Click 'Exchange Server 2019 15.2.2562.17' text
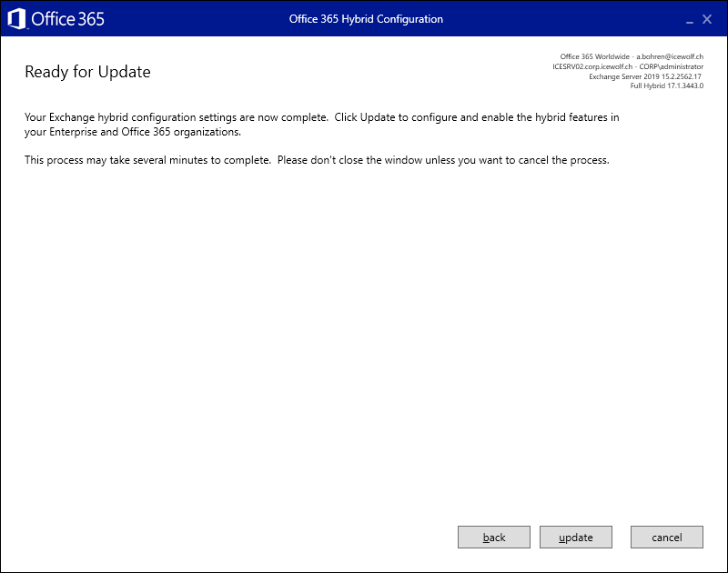728x573 pixels. point(645,76)
